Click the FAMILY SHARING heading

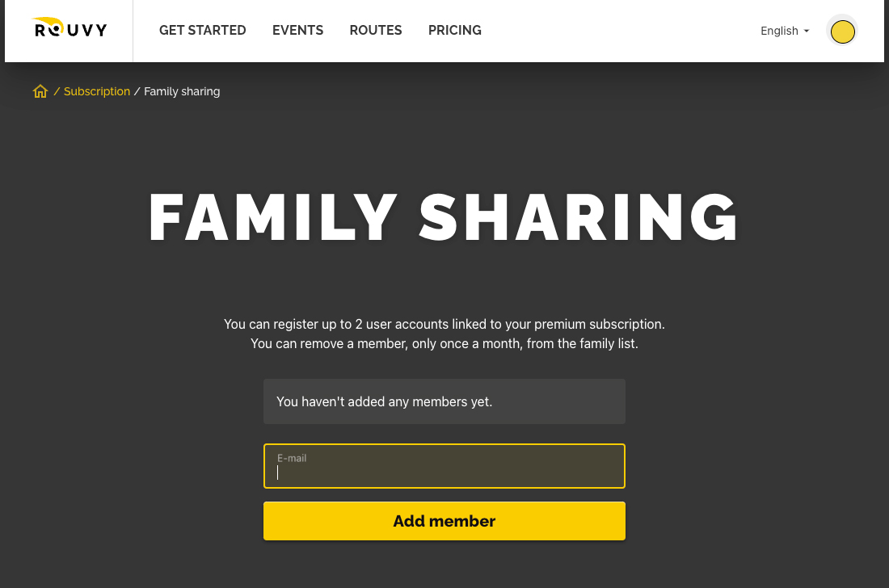444,217
